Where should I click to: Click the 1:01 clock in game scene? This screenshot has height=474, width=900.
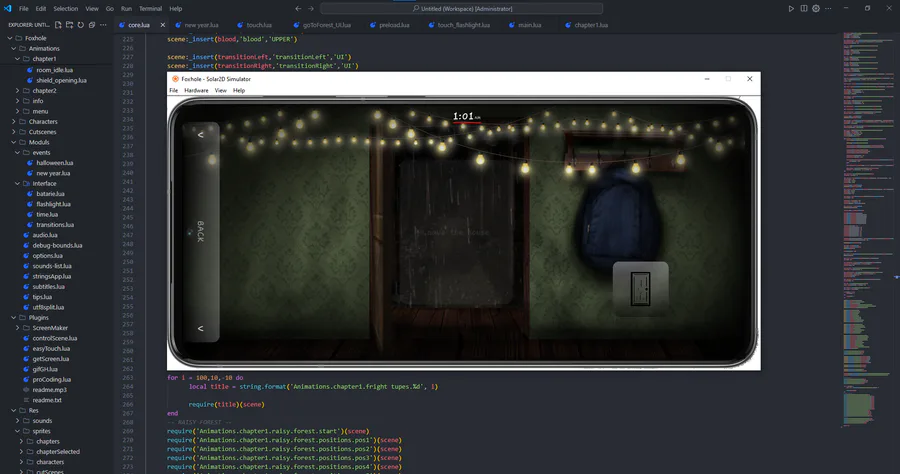[466, 117]
